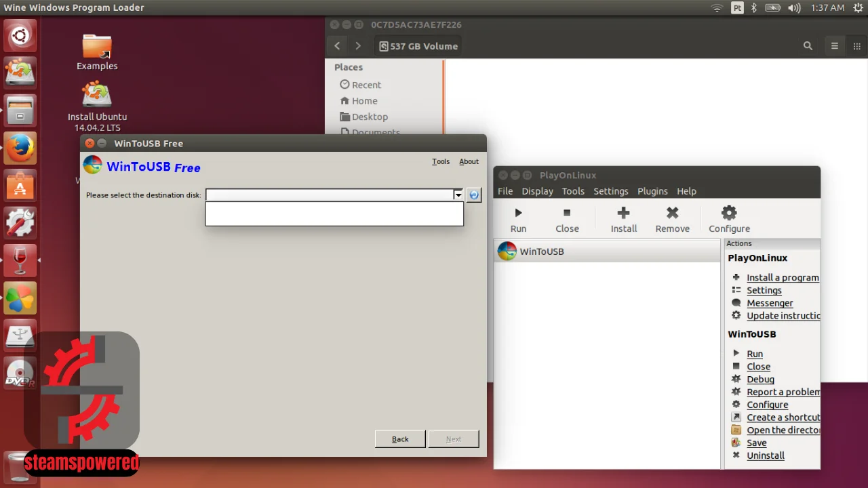This screenshot has width=868, height=488.
Task: Open the destination disk dropdown arrow
Action: point(458,195)
